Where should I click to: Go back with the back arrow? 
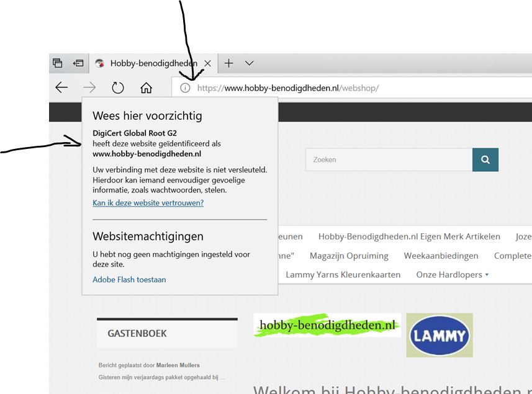[x=61, y=88]
